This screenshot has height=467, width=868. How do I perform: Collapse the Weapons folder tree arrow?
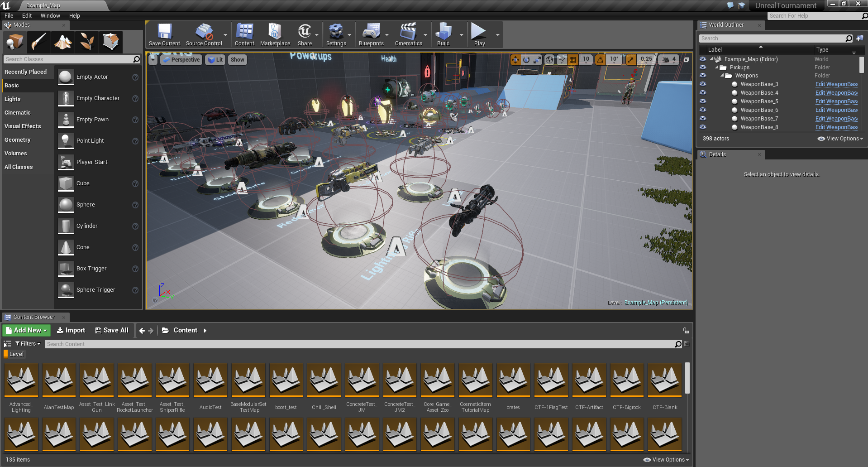coord(722,75)
